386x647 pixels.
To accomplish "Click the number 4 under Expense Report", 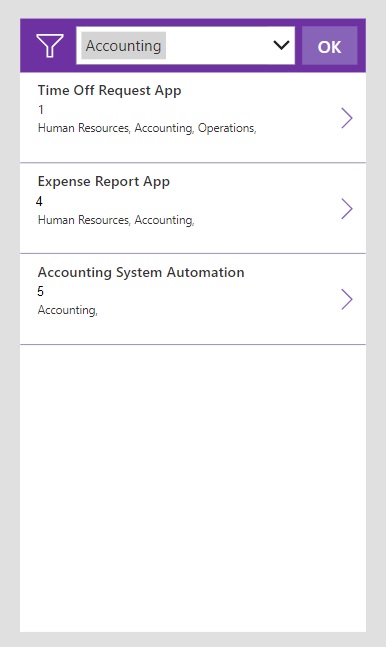I will pyautogui.click(x=39, y=201).
